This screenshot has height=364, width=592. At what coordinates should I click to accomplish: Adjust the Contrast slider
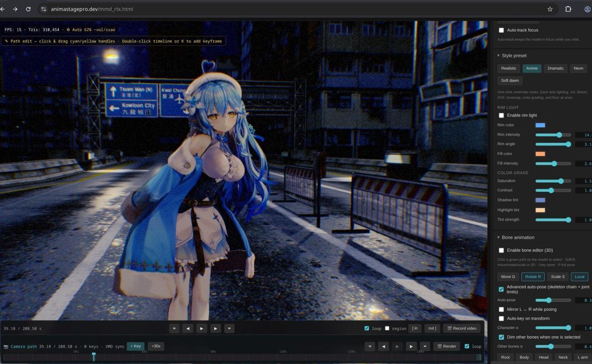coord(553,190)
